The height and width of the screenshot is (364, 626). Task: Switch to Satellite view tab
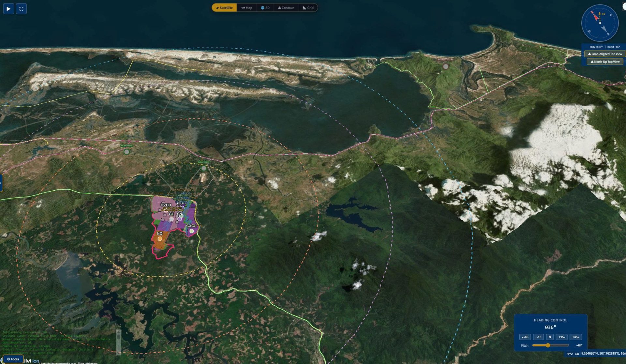tap(225, 8)
